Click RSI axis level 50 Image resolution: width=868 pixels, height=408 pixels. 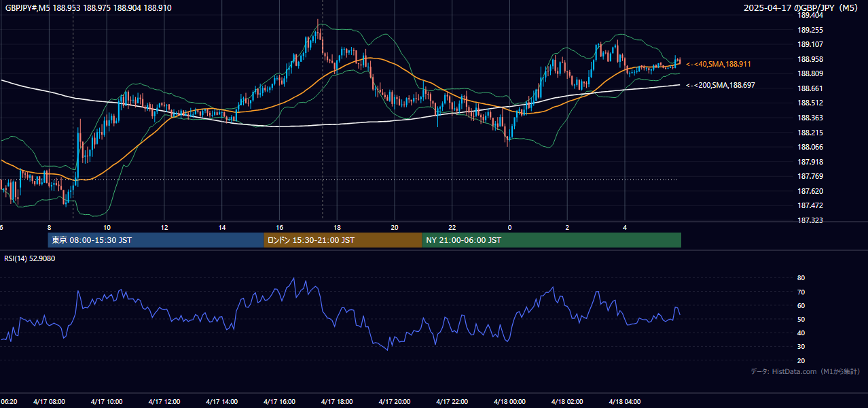[x=801, y=319]
